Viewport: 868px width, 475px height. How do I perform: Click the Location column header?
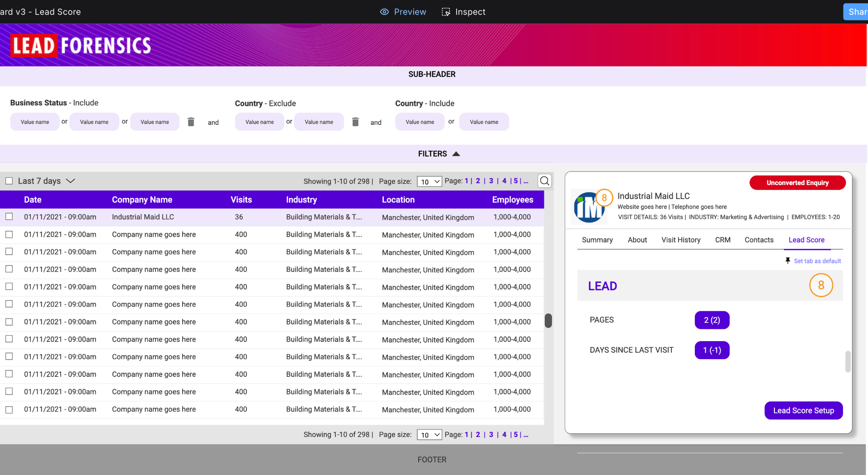coord(398,199)
